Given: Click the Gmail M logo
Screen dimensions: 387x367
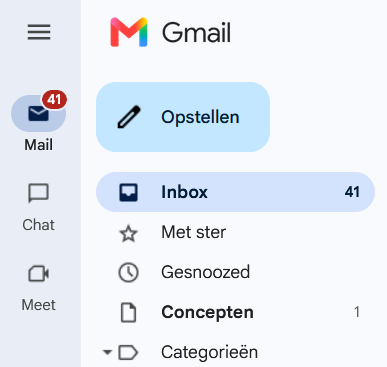Looking at the screenshot, I should [x=129, y=32].
